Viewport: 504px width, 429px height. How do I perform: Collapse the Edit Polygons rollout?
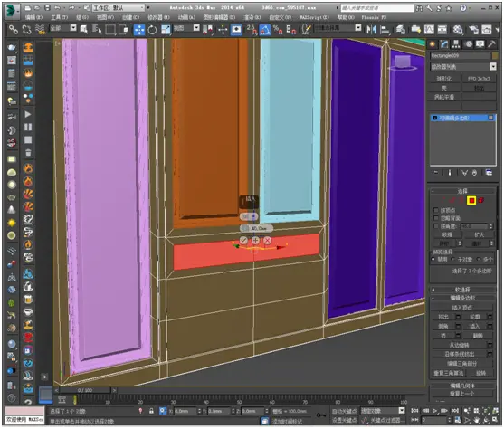click(x=462, y=298)
